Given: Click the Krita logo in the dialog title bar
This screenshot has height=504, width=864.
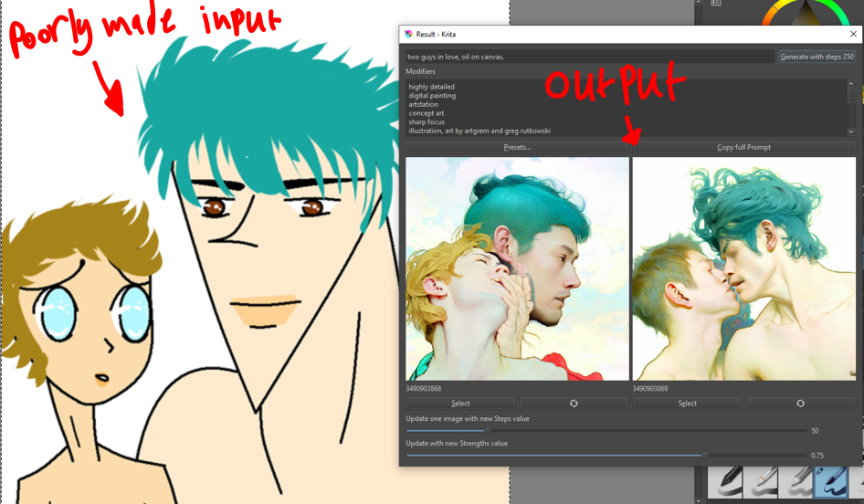Looking at the screenshot, I should (407, 34).
